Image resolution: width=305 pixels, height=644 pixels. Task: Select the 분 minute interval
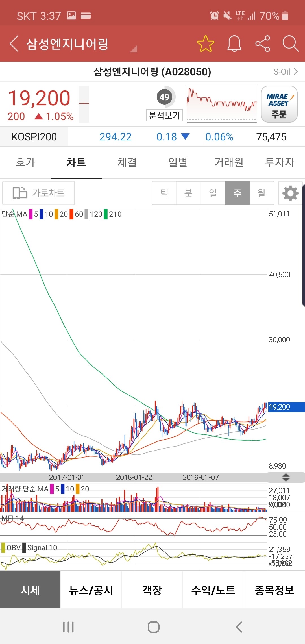pyautogui.click(x=188, y=193)
